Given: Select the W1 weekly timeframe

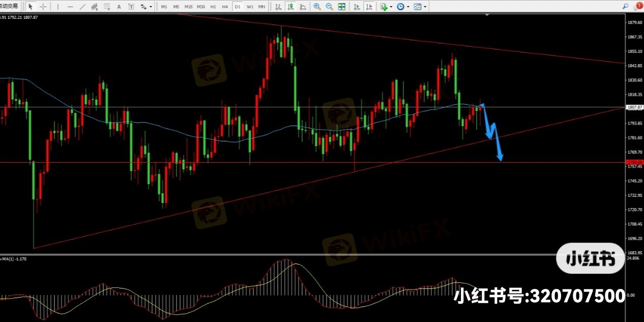Looking at the screenshot, I should coord(250,7).
